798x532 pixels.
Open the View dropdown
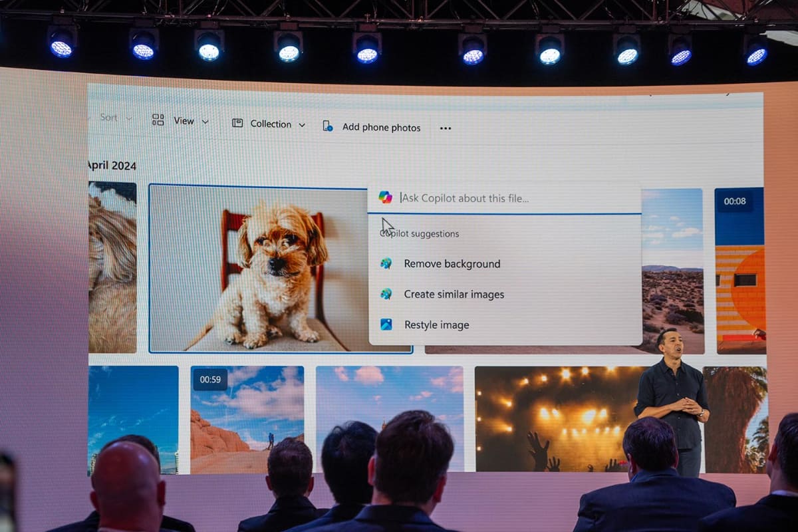point(180,120)
